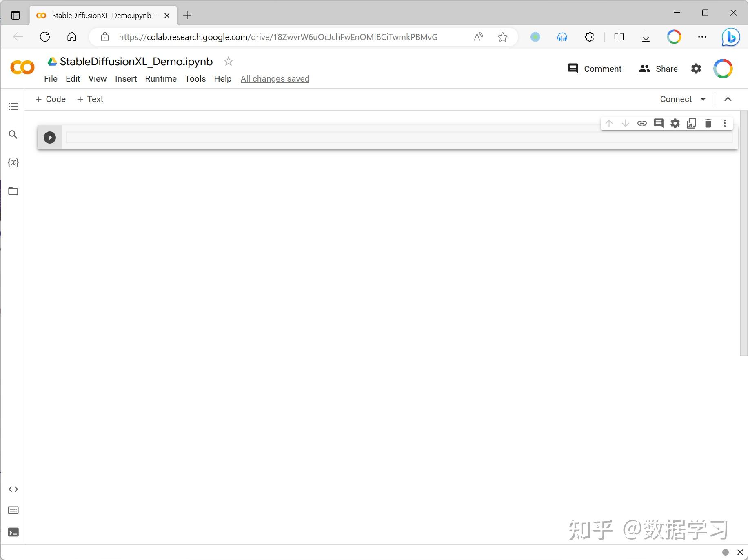Expand the Connect runtime dropdown

click(703, 99)
